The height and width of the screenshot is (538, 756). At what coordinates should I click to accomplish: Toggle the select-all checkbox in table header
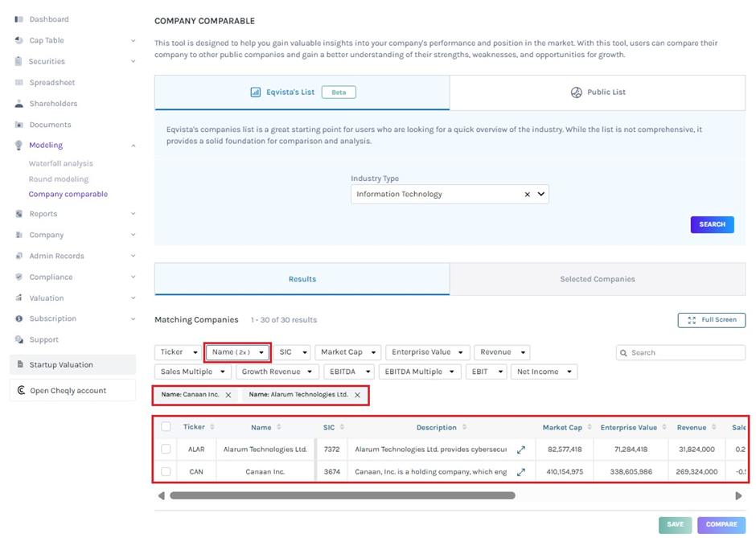tap(166, 427)
